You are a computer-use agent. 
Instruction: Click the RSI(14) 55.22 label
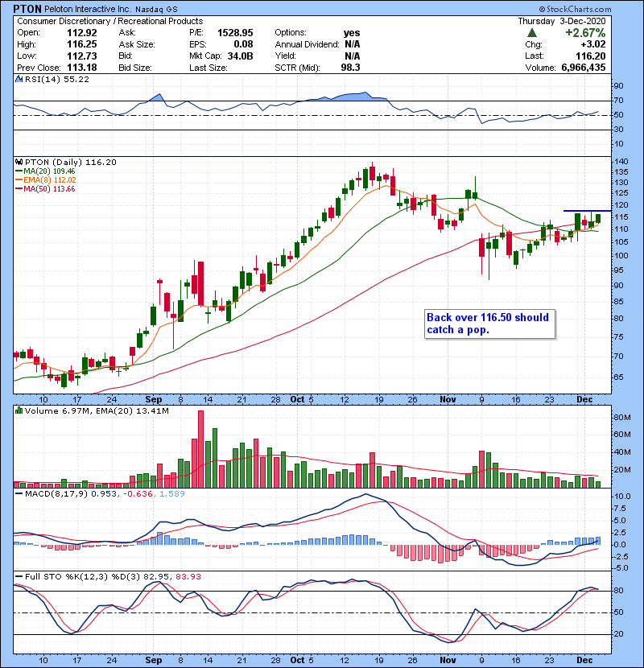pos(57,79)
